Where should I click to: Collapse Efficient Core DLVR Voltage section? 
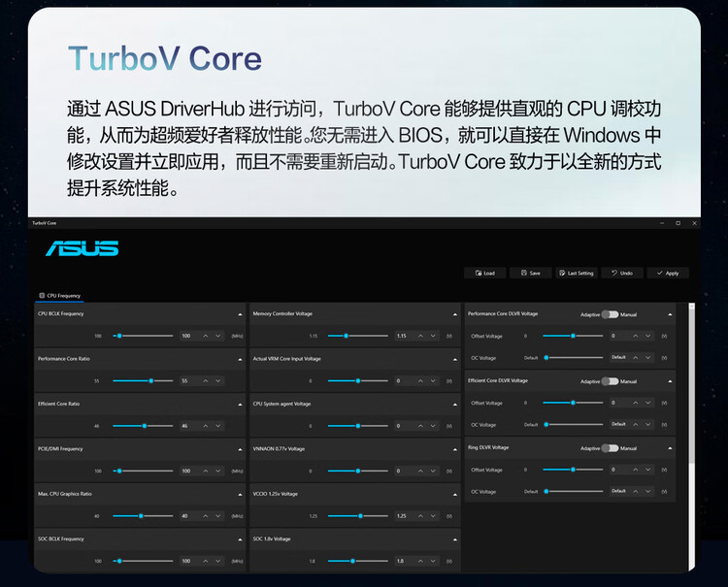point(670,381)
